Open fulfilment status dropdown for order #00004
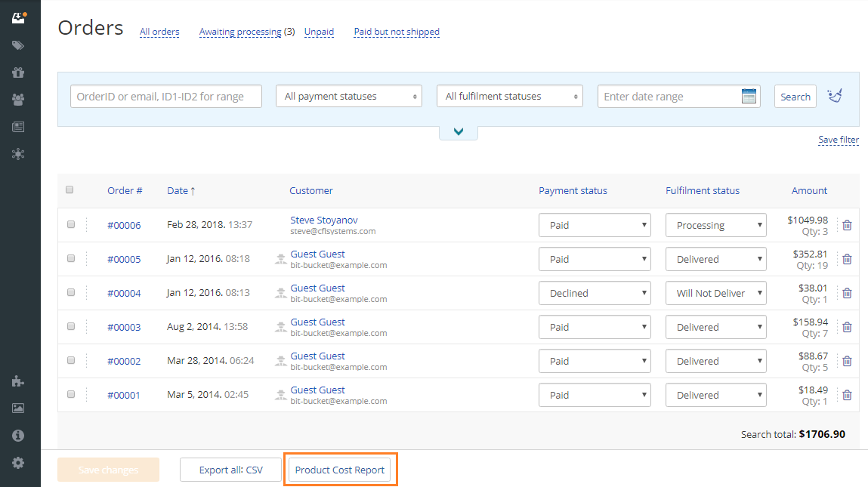 [x=715, y=293]
